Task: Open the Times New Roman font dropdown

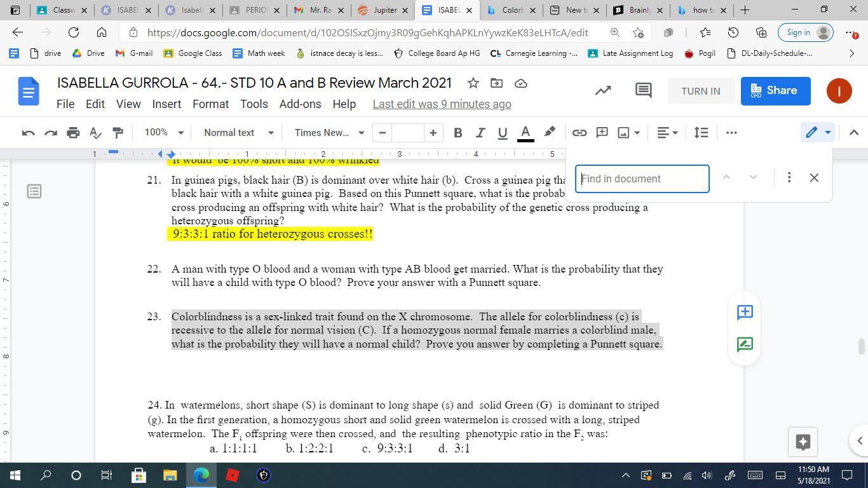Action: click(x=329, y=132)
